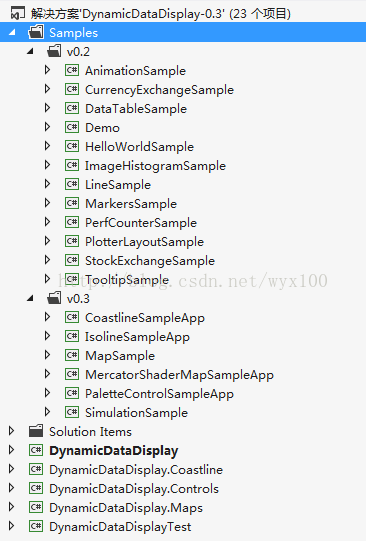Expand the bold DynamicDataDisplay project

click(12, 450)
